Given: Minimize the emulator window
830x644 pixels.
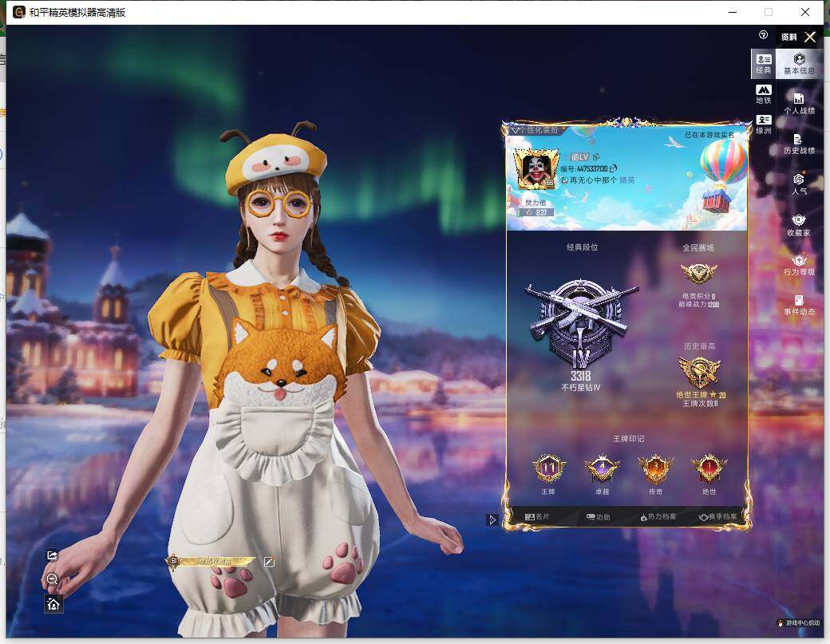Looking at the screenshot, I should tap(733, 12).
